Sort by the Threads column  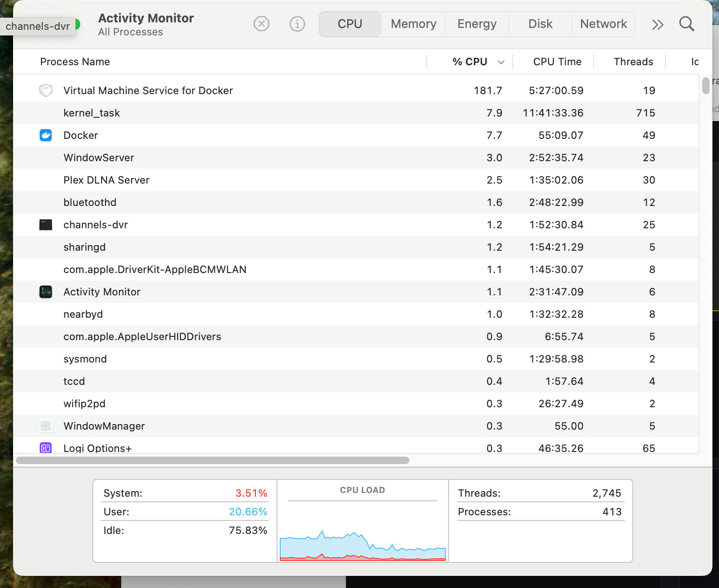click(633, 62)
